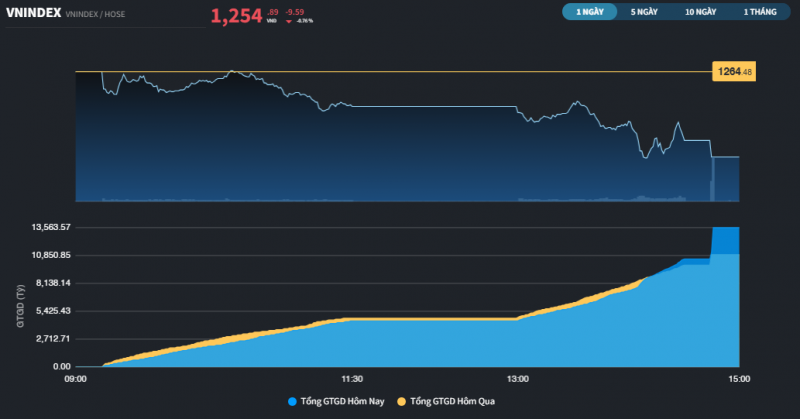The width and height of the screenshot is (800, 419).
Task: Click the 13:00 time axis label
Action: tap(518, 379)
